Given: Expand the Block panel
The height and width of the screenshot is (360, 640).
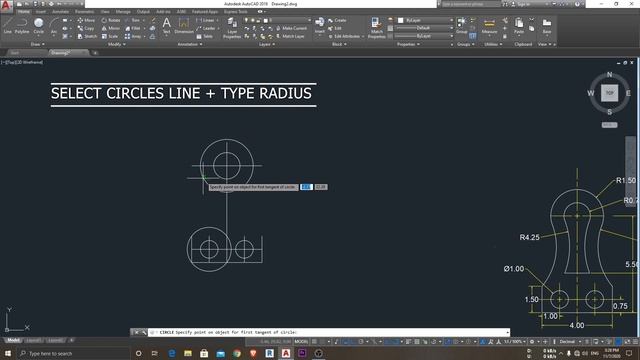Looking at the screenshot, I should (339, 44).
